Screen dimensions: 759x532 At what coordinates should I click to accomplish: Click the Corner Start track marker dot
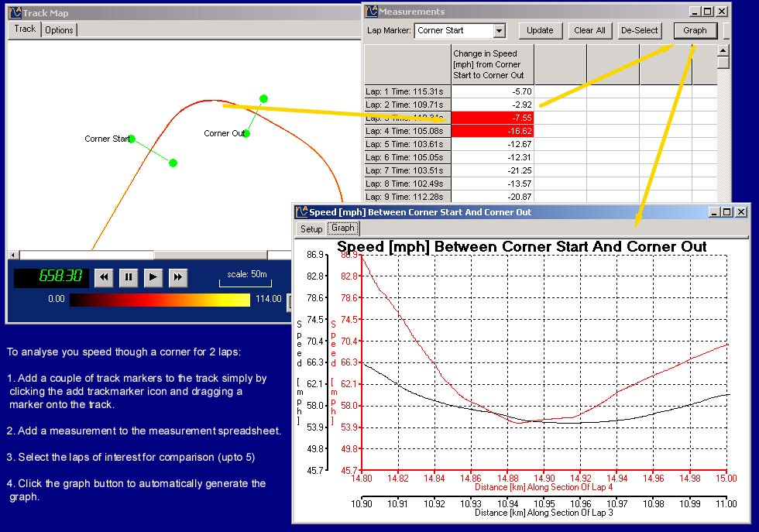coord(132,139)
